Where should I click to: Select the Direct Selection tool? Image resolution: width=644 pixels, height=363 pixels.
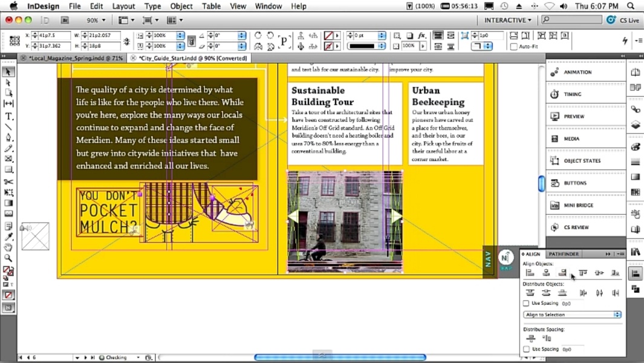coord(8,82)
